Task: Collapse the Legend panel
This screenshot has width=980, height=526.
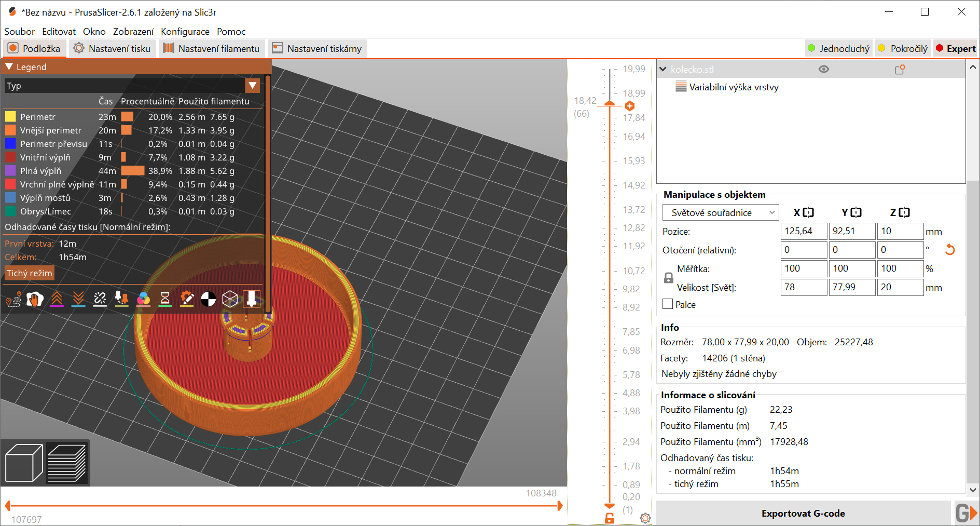Action: (8, 66)
